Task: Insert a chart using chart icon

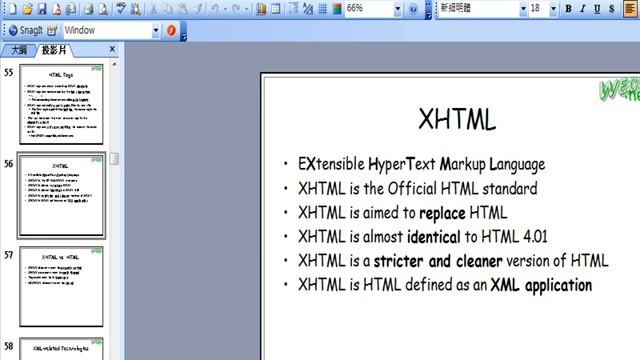Action: (261, 8)
